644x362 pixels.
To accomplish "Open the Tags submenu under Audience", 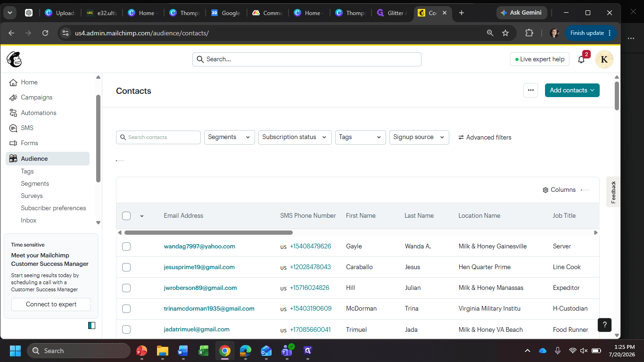I will pyautogui.click(x=27, y=172).
